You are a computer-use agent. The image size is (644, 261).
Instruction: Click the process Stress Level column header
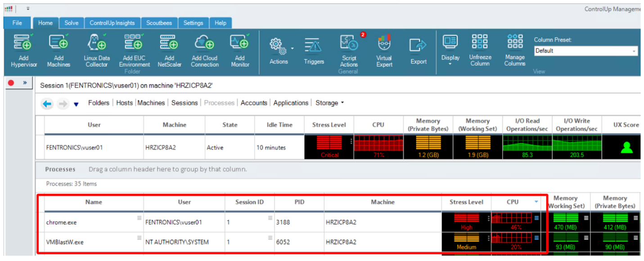tap(466, 202)
